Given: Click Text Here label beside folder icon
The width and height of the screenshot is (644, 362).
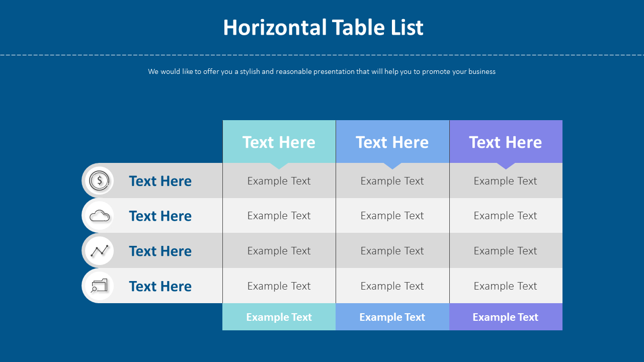Looking at the screenshot, I should (x=160, y=286).
